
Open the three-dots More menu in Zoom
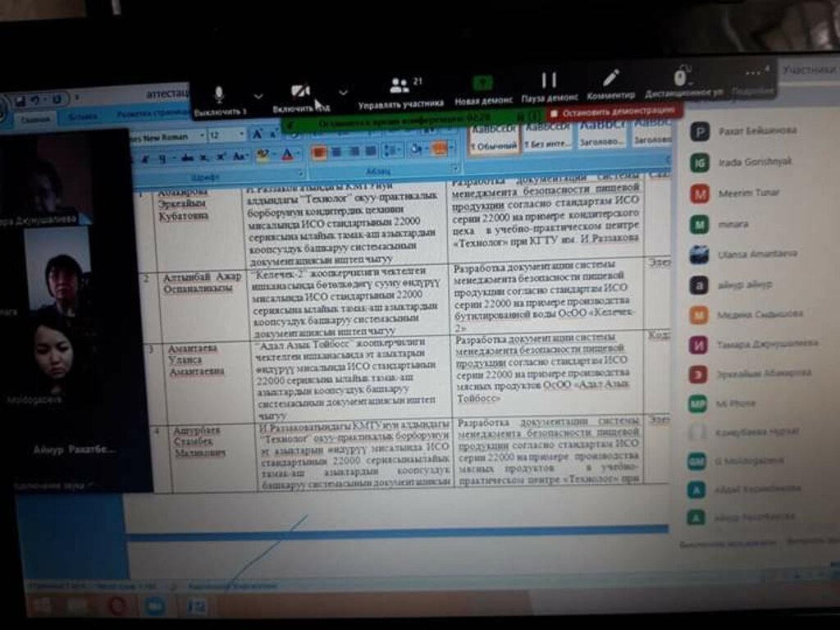pos(753,80)
